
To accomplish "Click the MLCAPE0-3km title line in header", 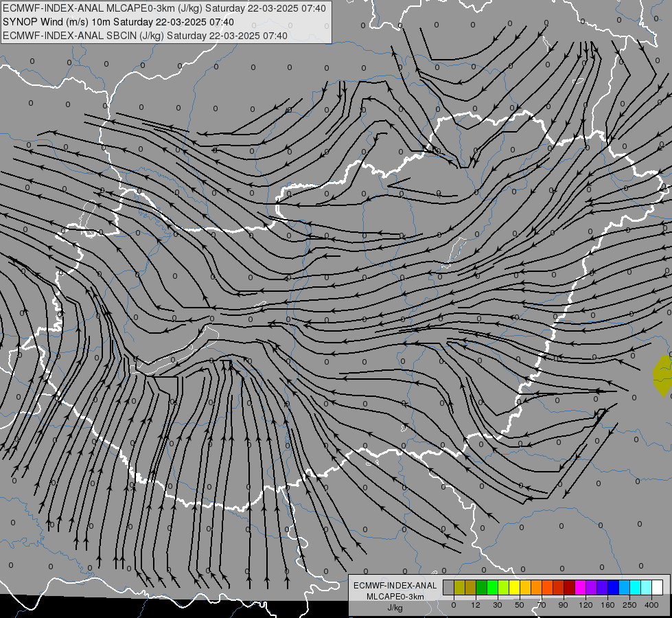I will pos(164,8).
